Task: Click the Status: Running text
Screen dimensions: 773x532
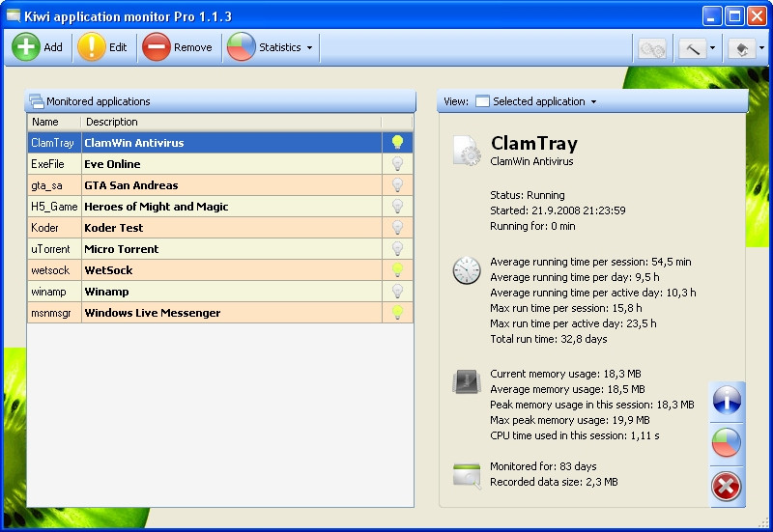Action: [528, 195]
